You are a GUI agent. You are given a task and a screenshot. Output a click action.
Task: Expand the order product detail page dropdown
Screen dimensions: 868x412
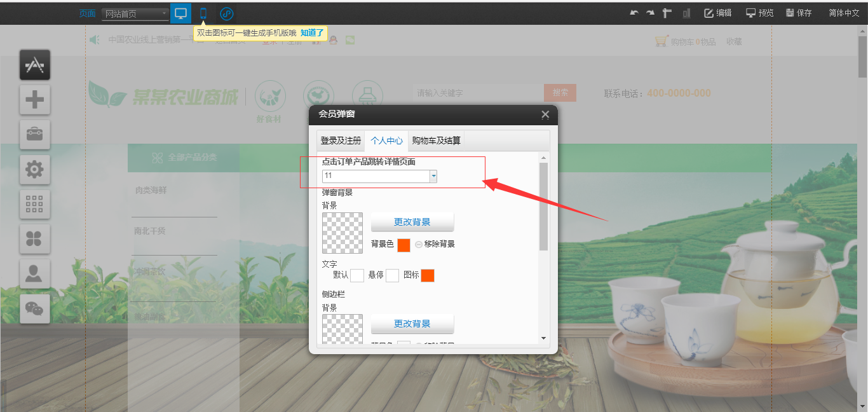pyautogui.click(x=433, y=176)
